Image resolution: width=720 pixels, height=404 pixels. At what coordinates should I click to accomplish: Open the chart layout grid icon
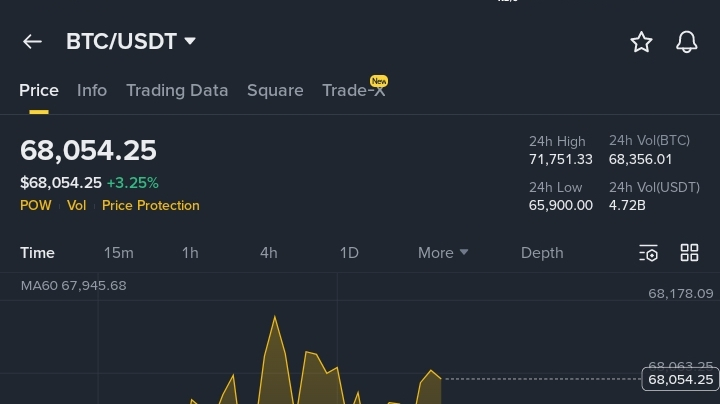(x=689, y=253)
